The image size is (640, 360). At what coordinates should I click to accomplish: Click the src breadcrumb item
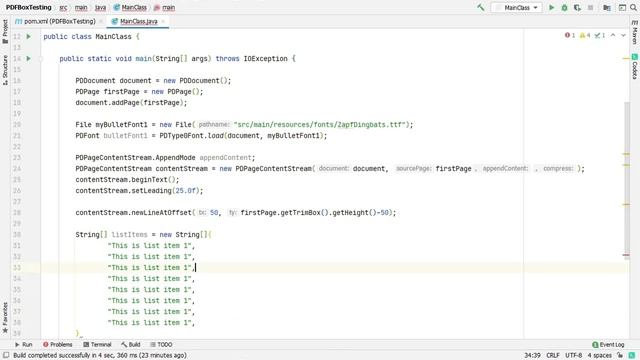point(63,7)
